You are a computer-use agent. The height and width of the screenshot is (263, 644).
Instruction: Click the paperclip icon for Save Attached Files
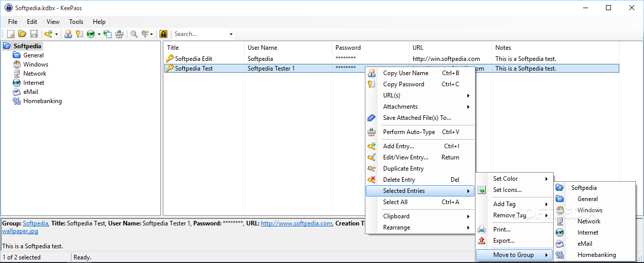pos(371,118)
